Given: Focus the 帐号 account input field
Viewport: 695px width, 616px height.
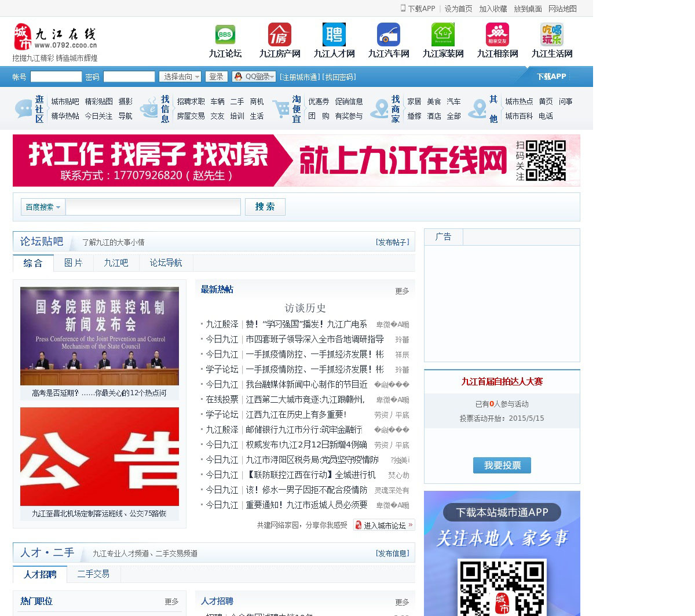Looking at the screenshot, I should 56,76.
